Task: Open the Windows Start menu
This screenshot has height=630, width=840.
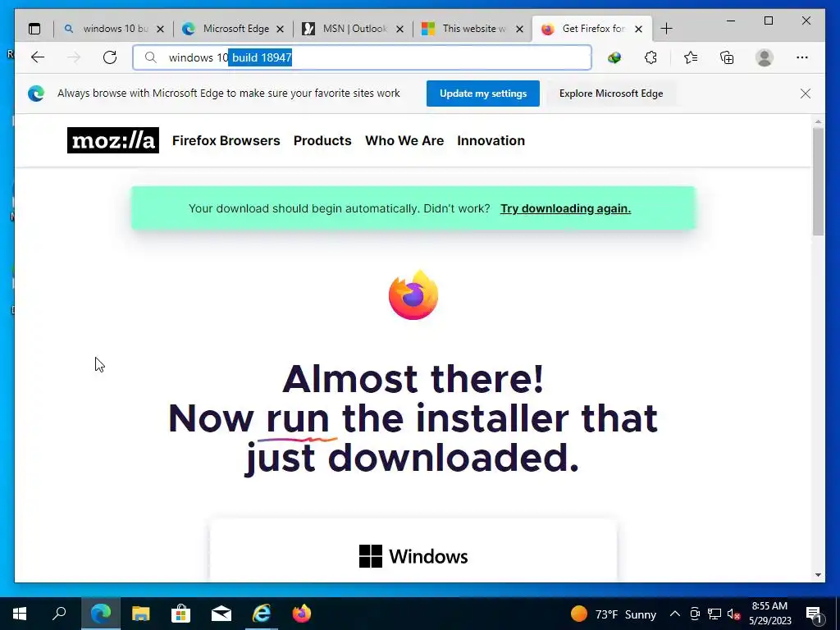Action: point(20,614)
